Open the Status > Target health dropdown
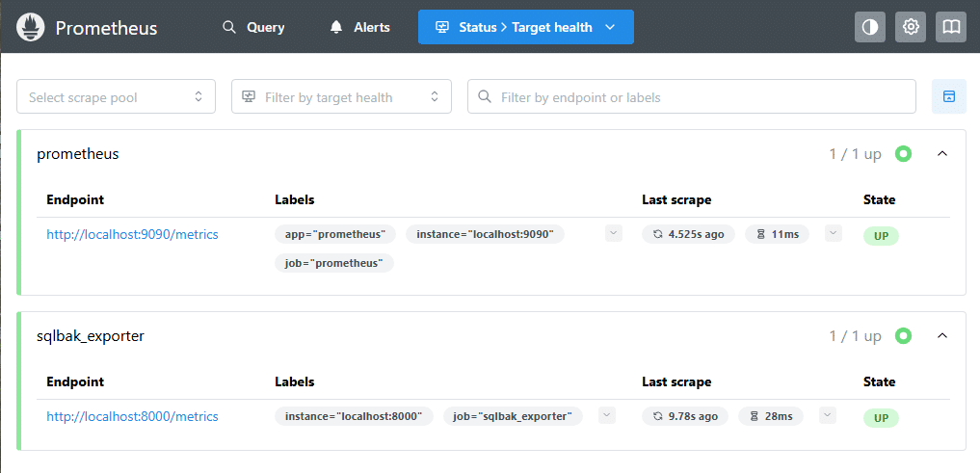The height and width of the screenshot is (473, 980). pyautogui.click(x=525, y=27)
